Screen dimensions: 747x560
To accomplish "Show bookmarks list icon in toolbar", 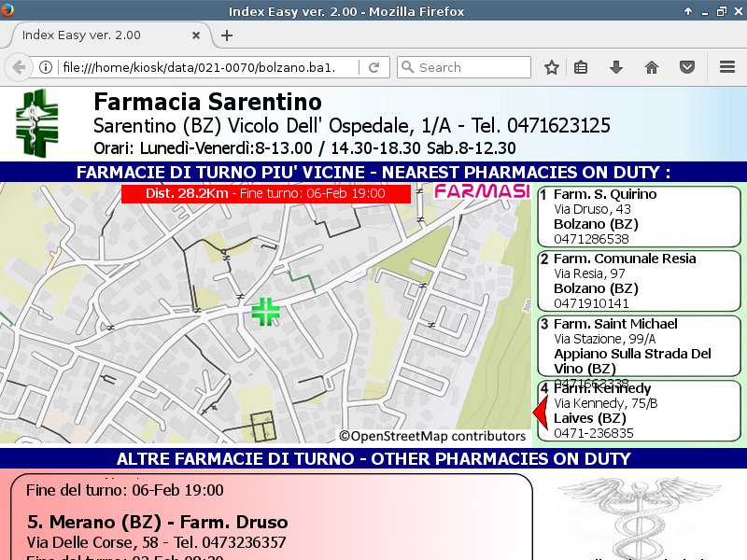I will tap(581, 67).
